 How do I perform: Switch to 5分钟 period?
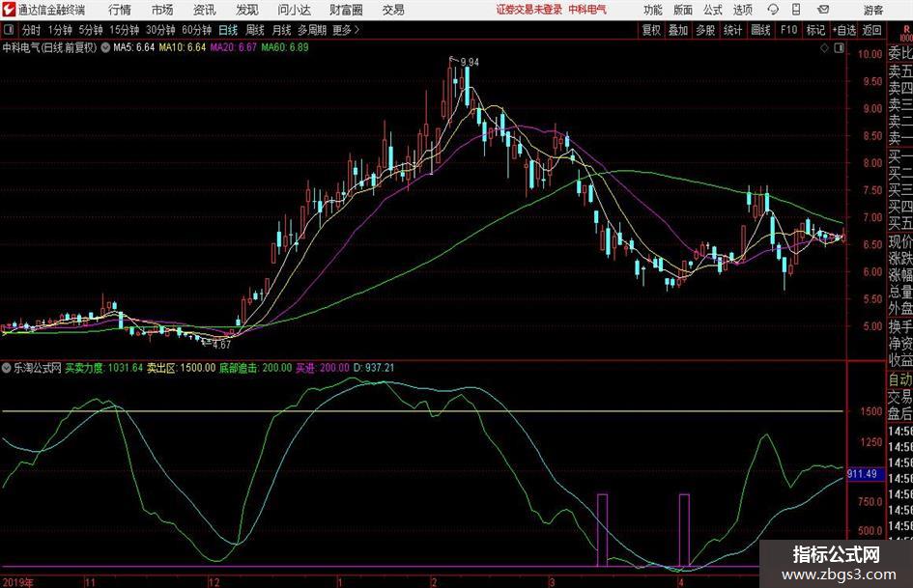[x=90, y=30]
